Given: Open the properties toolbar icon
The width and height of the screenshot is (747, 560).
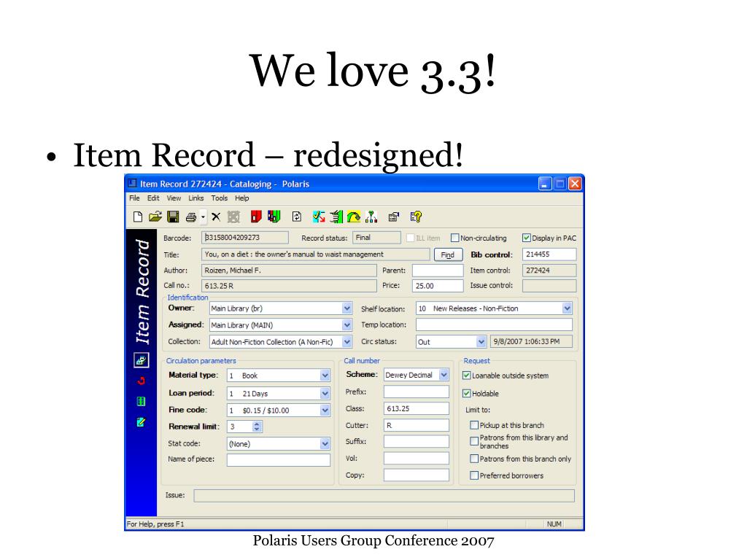Looking at the screenshot, I should click(x=393, y=217).
